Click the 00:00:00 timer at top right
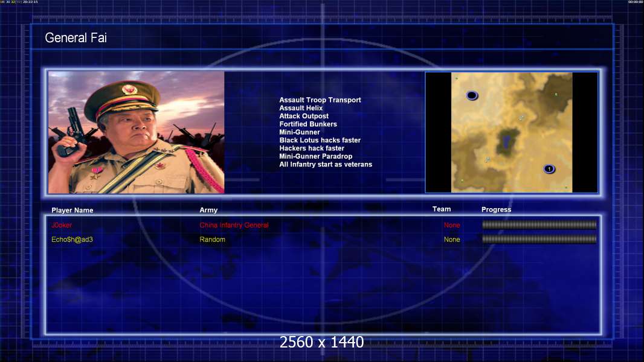The width and height of the screenshot is (644, 362). pos(636,2)
